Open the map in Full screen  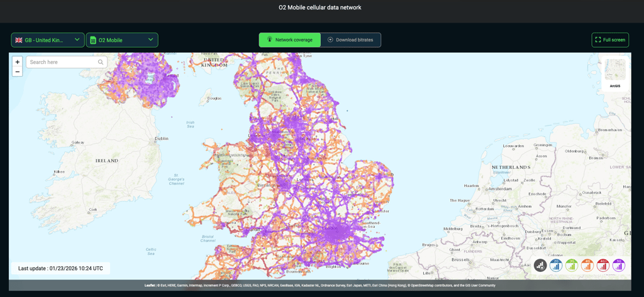[x=610, y=40]
